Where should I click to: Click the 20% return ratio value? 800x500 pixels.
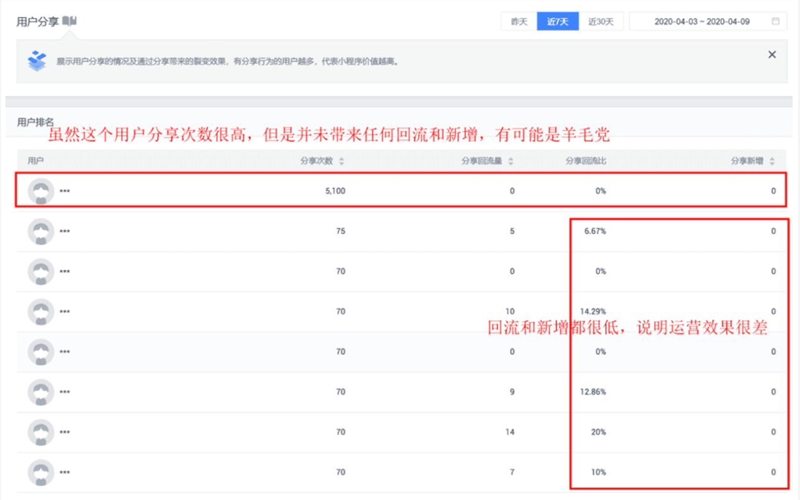coord(598,432)
